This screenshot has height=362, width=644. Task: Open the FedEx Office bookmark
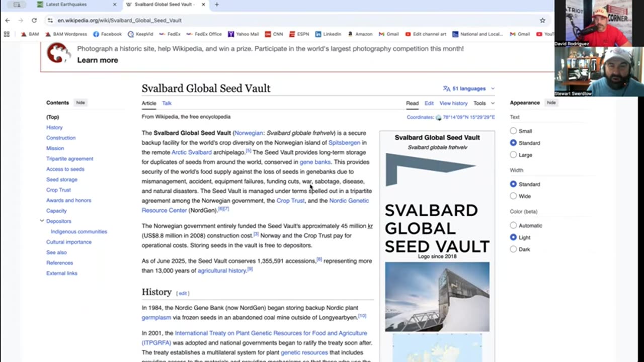(x=204, y=34)
